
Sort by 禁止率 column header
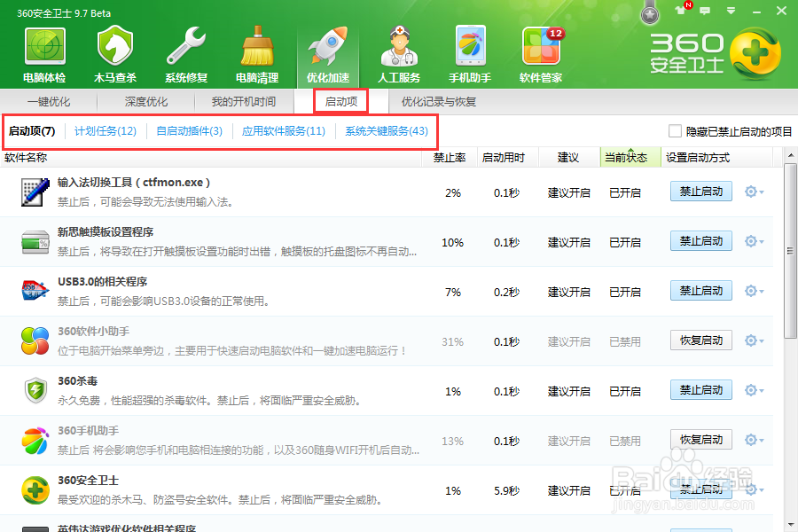[x=450, y=158]
